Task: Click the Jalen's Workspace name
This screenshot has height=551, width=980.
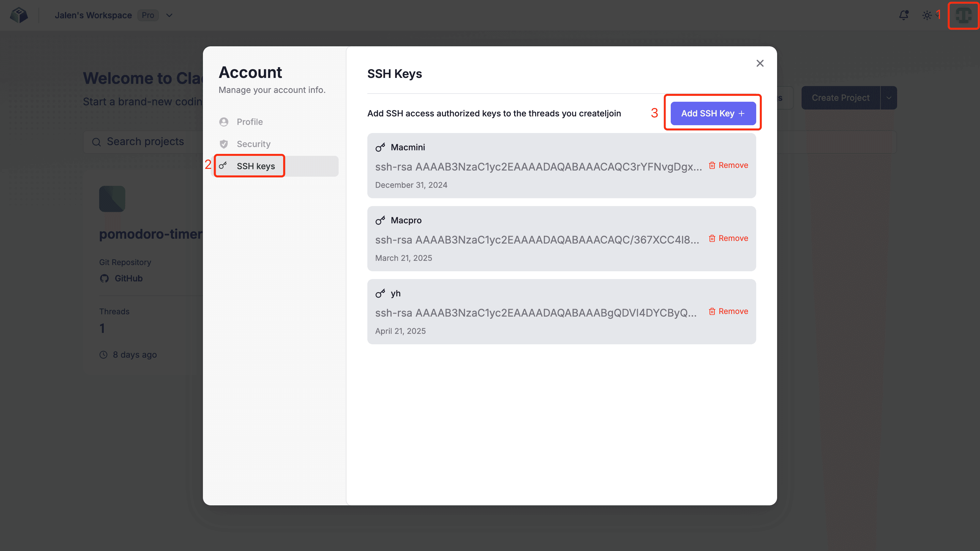Action: 93,15
